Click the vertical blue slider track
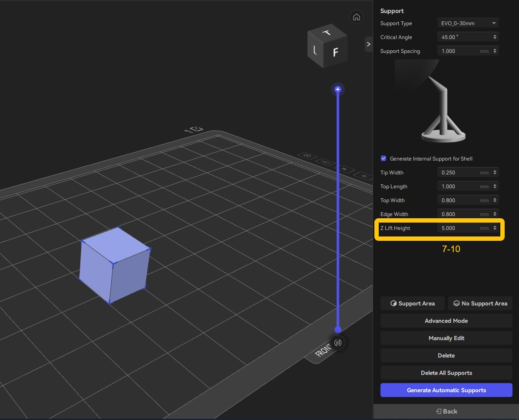 point(337,210)
